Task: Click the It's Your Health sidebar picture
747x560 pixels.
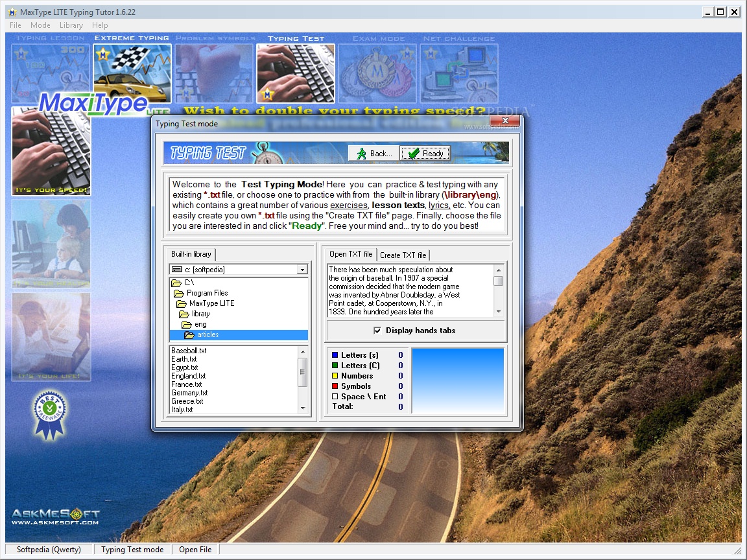Action: tap(51, 244)
